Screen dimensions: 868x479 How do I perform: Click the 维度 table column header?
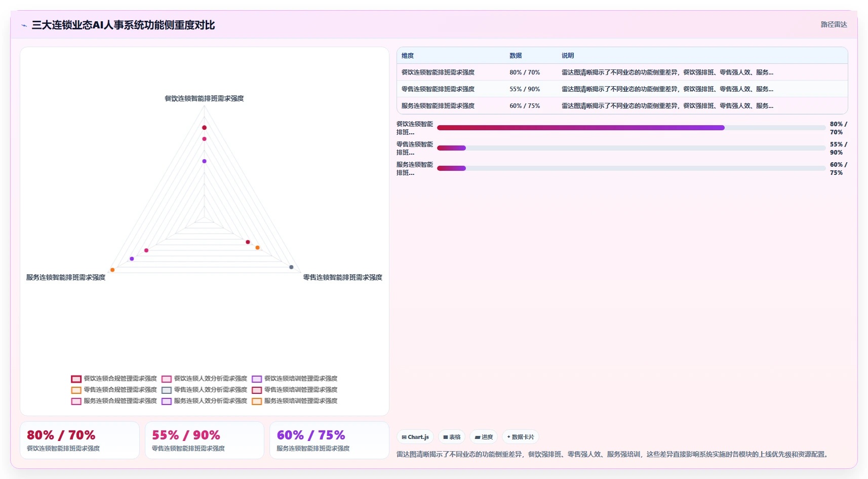pyautogui.click(x=408, y=56)
